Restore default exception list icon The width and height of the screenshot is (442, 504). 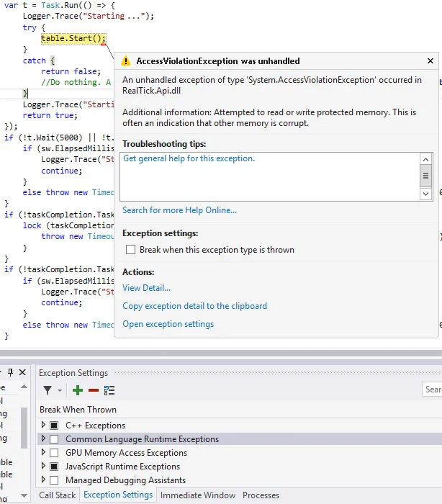(x=109, y=390)
